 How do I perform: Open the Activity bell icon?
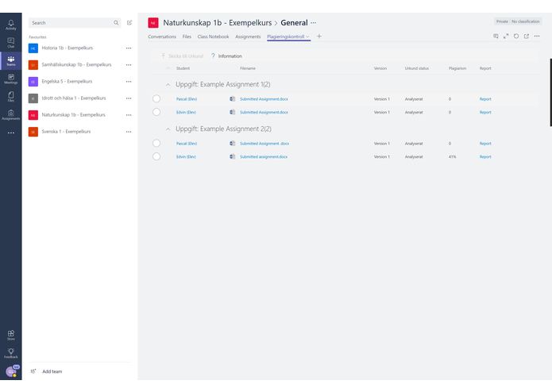tap(11, 25)
